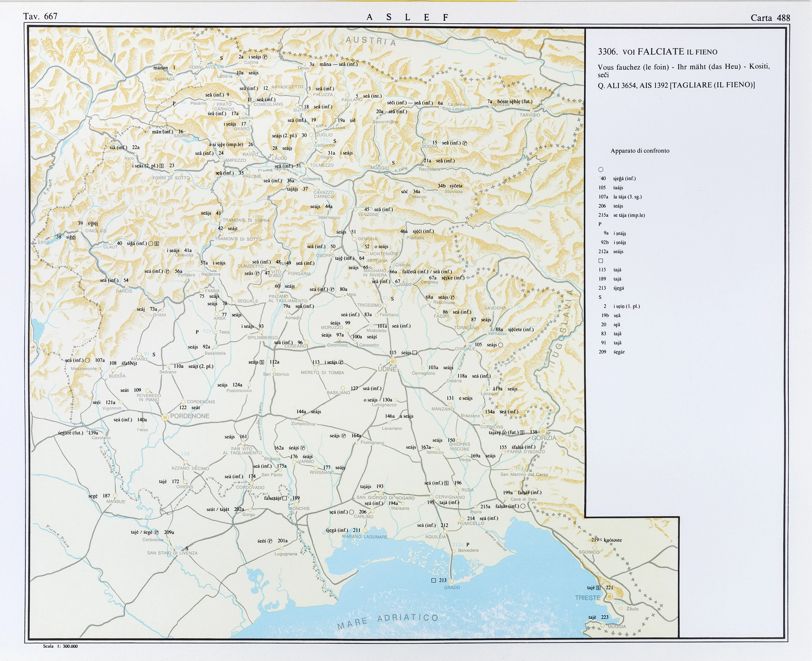
Task: Click the square symbol next to 115 seàis
Action: (x=415, y=353)
